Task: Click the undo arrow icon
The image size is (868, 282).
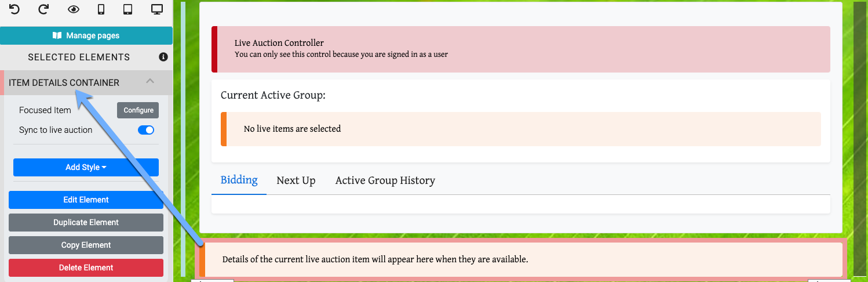Action: (14, 9)
